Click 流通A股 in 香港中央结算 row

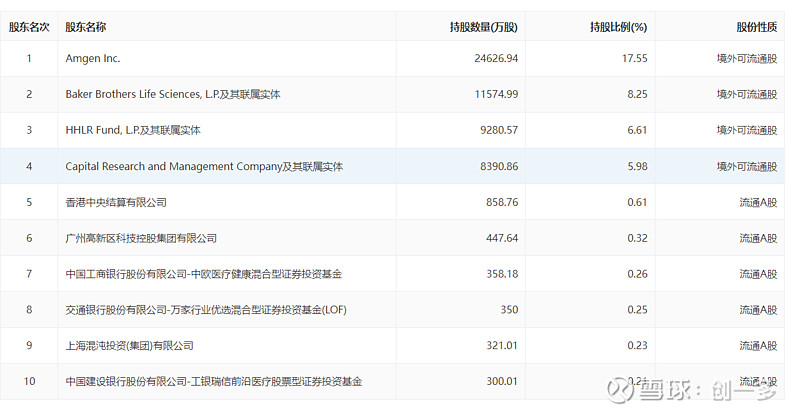758,203
